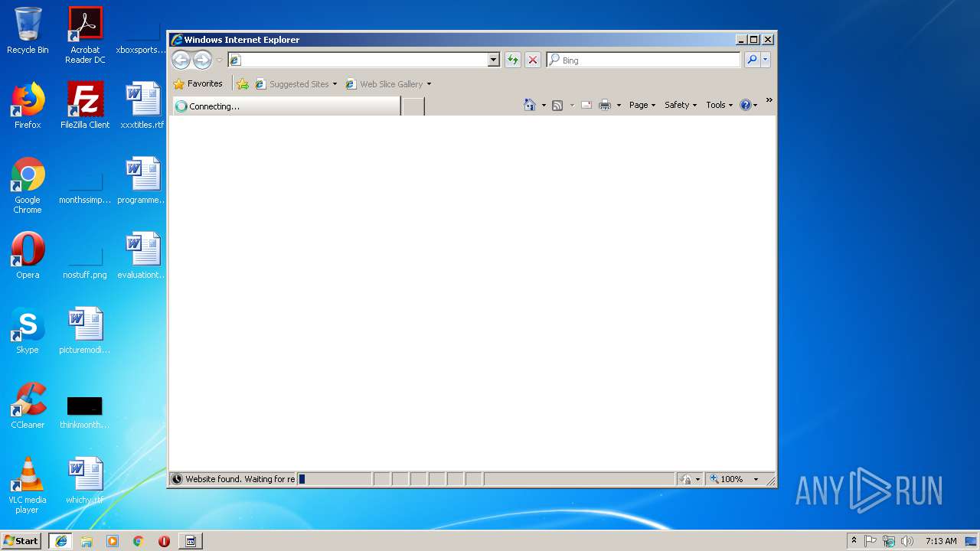Click the volume speaker tray icon

pos(907,541)
